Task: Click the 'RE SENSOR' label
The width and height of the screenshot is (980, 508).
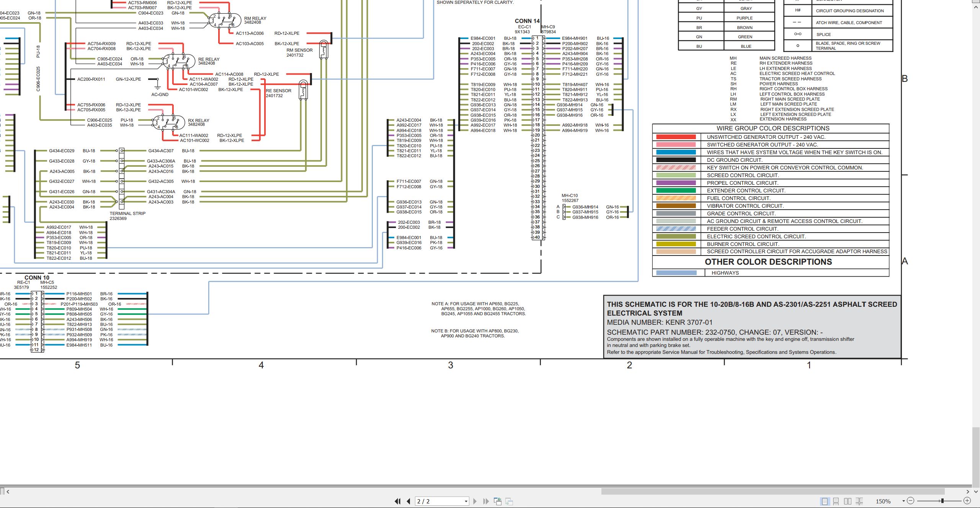Action: point(279,91)
